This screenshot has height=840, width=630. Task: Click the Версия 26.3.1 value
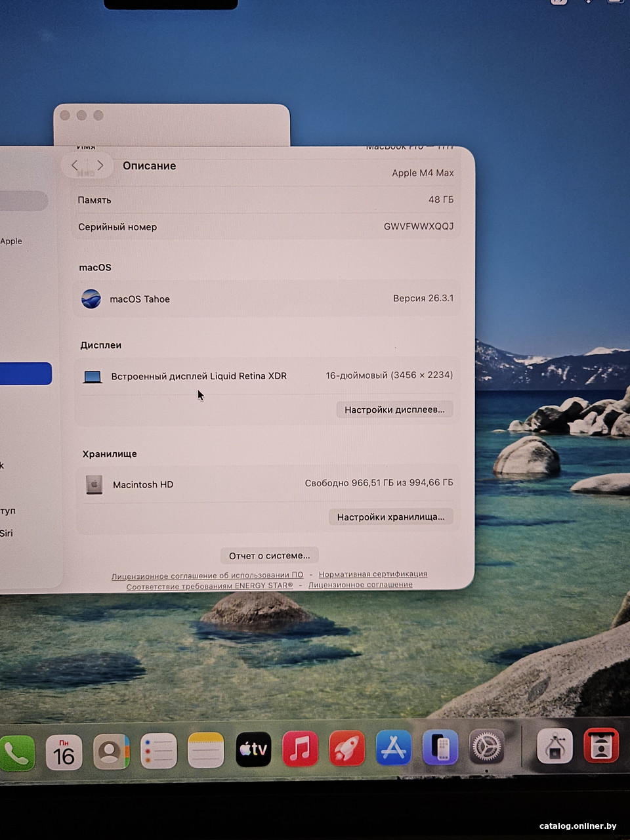click(423, 298)
